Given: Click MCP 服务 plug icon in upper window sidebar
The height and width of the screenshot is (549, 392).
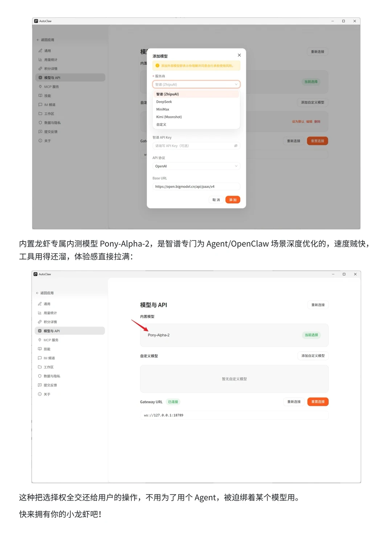Looking at the screenshot, I should (x=40, y=86).
